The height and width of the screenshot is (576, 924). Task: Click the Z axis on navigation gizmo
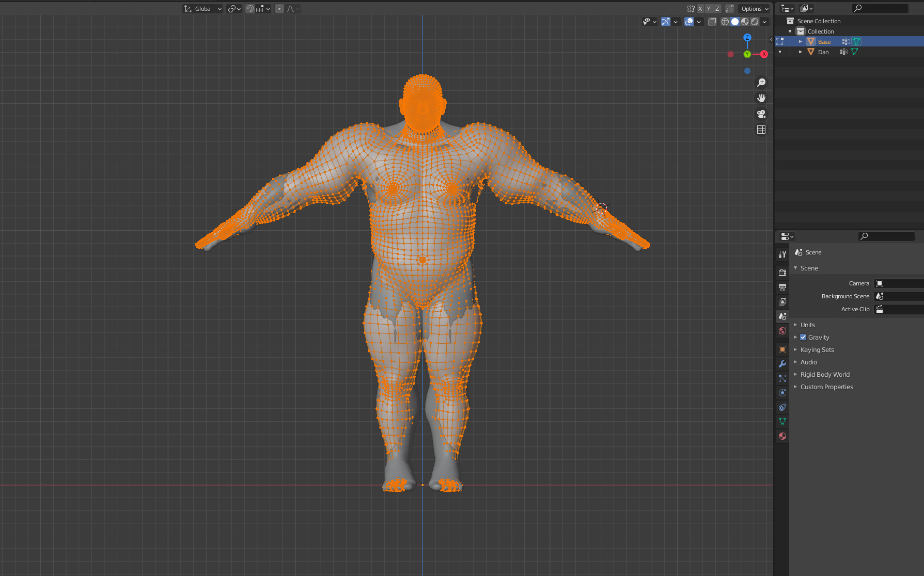coord(747,38)
